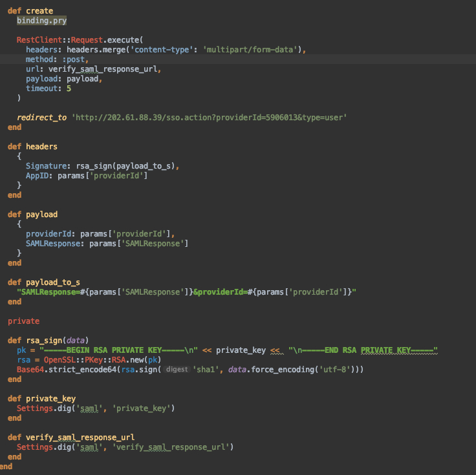Click the redirect_to keyword
The image size is (476, 475).
click(41, 118)
